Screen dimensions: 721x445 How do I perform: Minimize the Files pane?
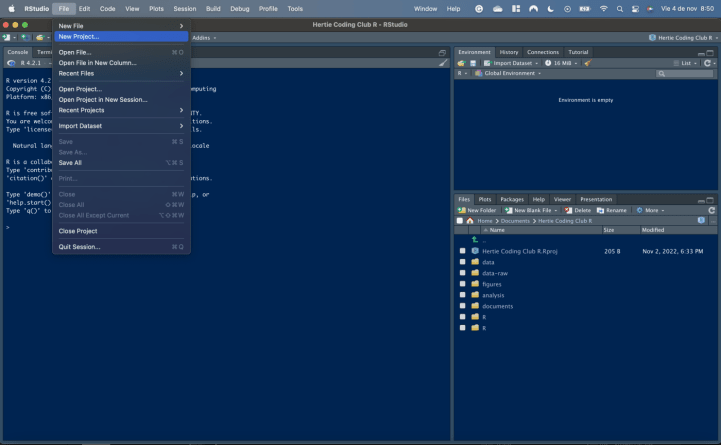(x=701, y=200)
